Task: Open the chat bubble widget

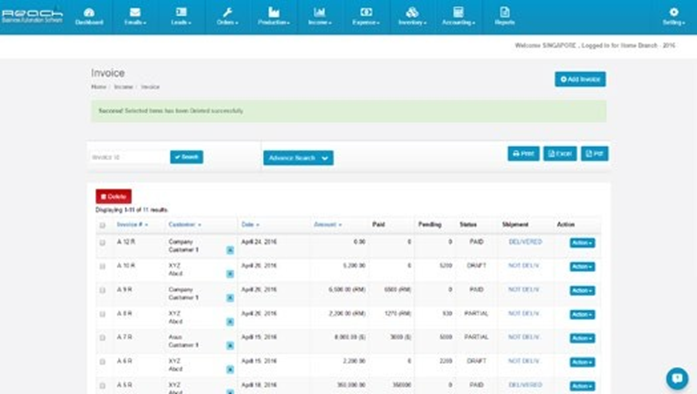Action: click(x=677, y=378)
